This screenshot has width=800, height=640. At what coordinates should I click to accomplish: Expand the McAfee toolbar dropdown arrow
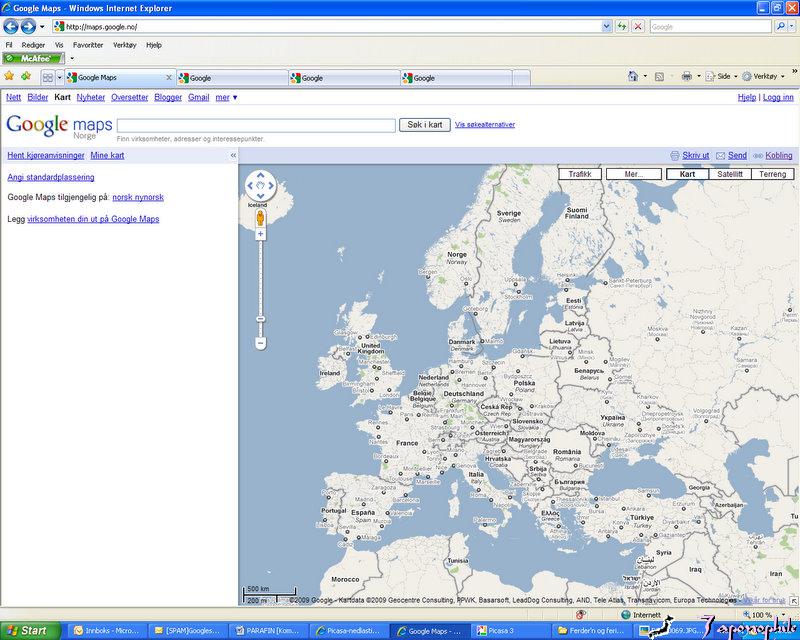tap(72, 58)
